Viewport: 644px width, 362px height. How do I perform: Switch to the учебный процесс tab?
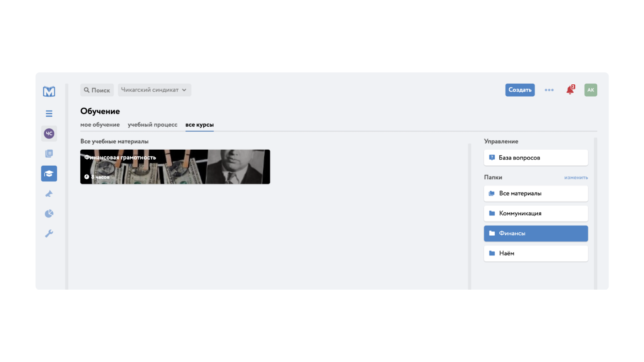(153, 125)
